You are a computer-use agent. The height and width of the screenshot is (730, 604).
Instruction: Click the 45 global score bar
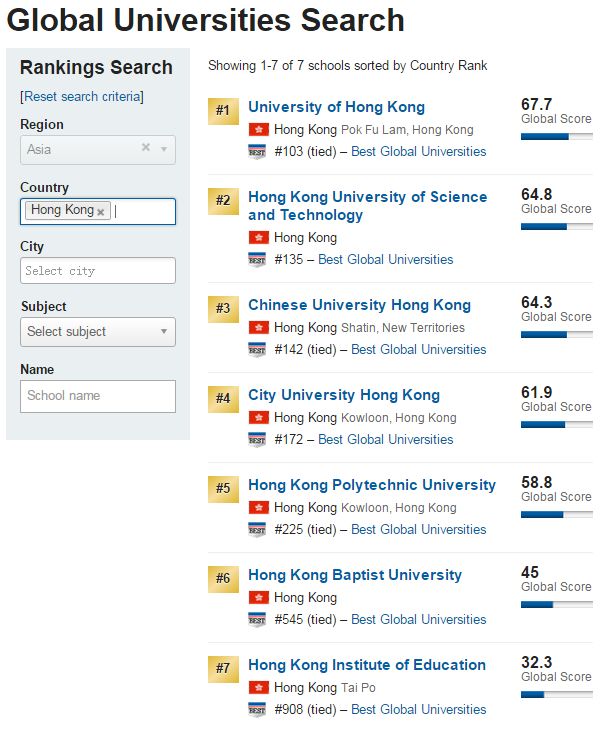pos(556,605)
